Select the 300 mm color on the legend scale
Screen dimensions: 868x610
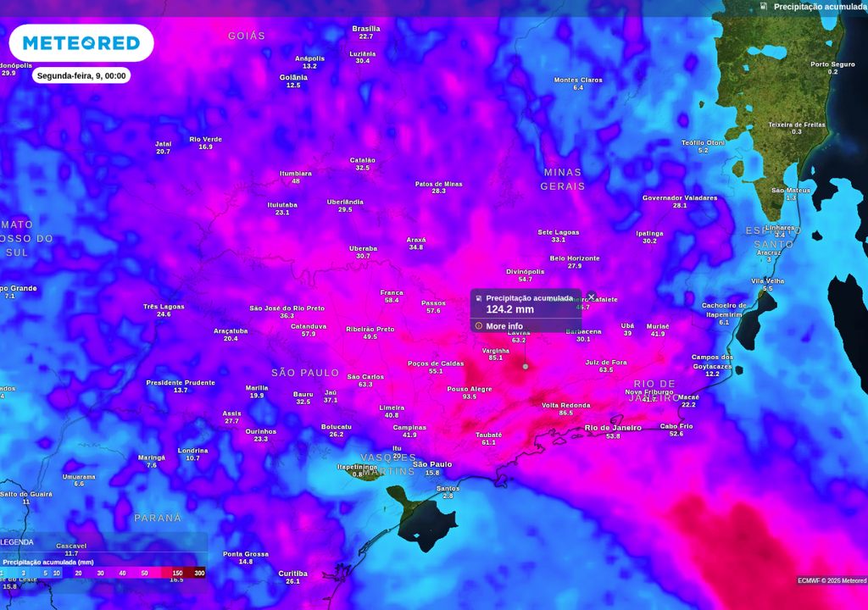click(198, 573)
